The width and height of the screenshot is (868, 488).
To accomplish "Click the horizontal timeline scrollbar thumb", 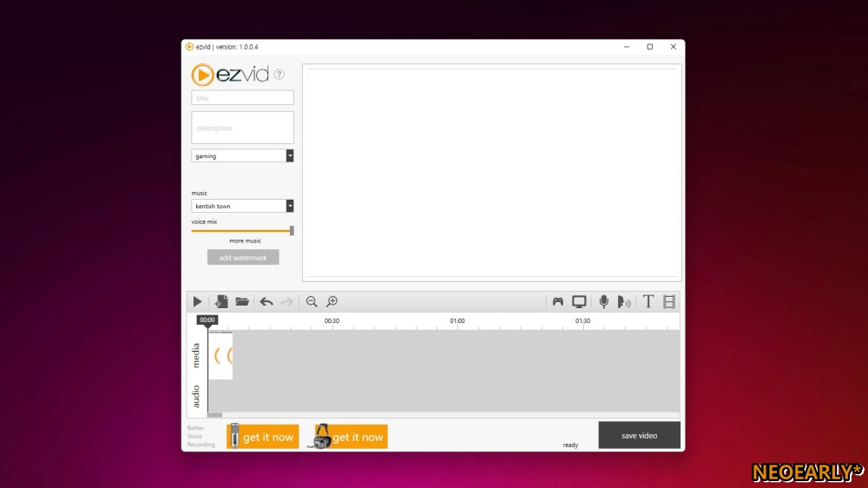I will (214, 415).
